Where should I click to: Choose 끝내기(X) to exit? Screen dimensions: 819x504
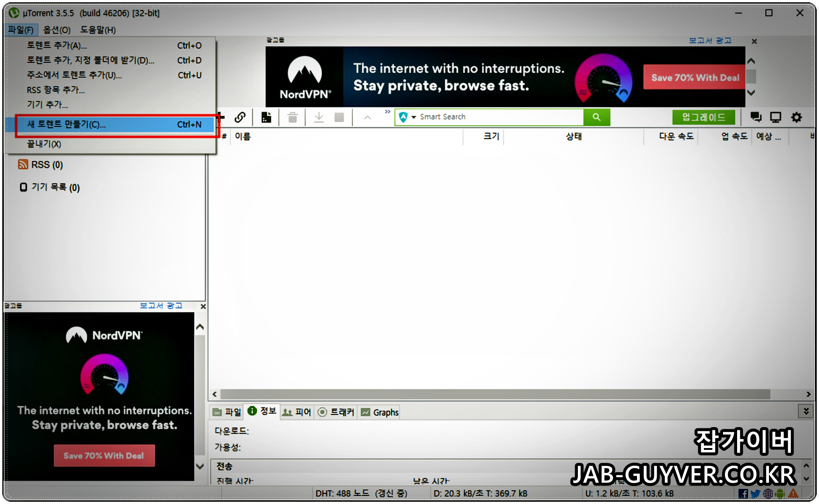(110, 144)
